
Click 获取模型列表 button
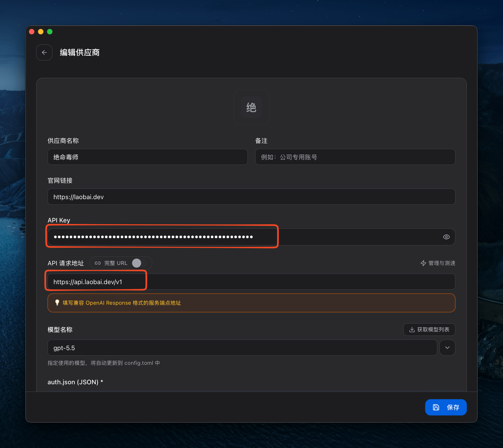pyautogui.click(x=429, y=330)
